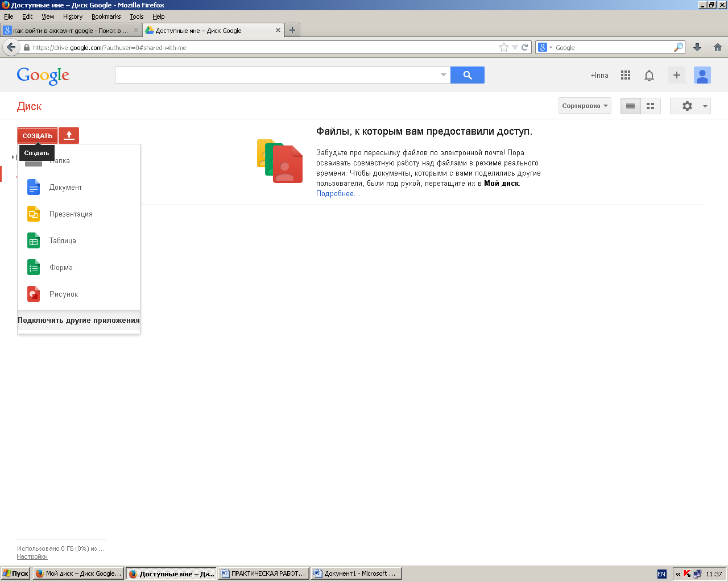Reload page with refresh icon

(524, 48)
